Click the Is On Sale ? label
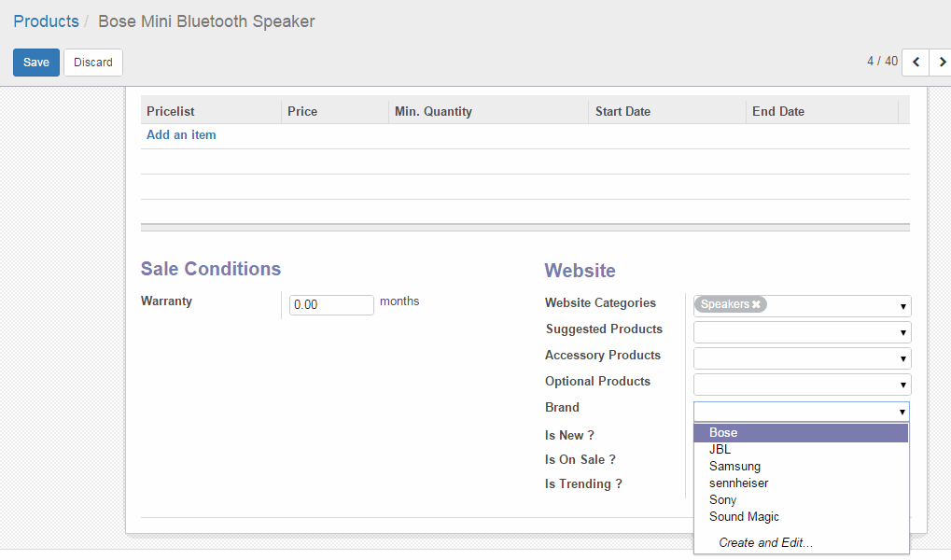This screenshot has height=560, width=951. coord(580,459)
